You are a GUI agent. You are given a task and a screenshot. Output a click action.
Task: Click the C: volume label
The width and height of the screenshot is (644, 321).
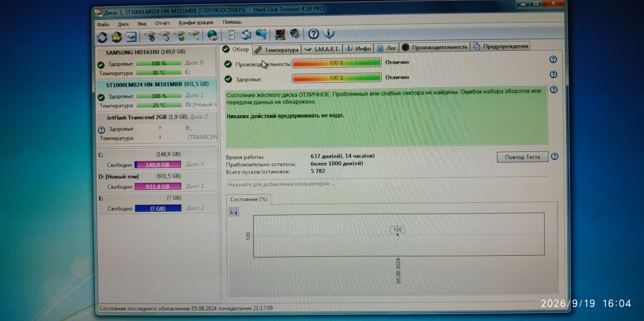[x=101, y=155]
